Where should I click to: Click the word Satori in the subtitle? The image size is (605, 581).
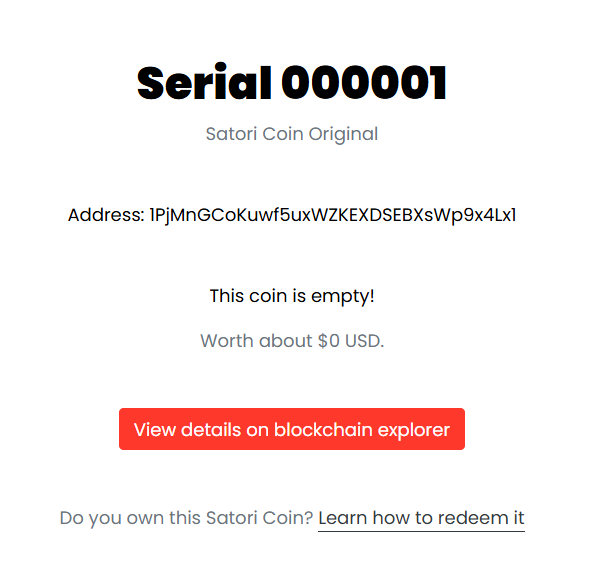pyautogui.click(x=231, y=134)
